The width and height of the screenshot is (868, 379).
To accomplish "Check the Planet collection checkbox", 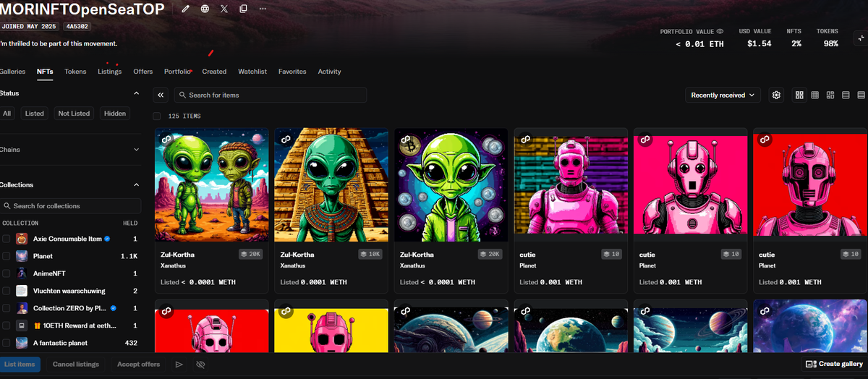I will point(6,256).
